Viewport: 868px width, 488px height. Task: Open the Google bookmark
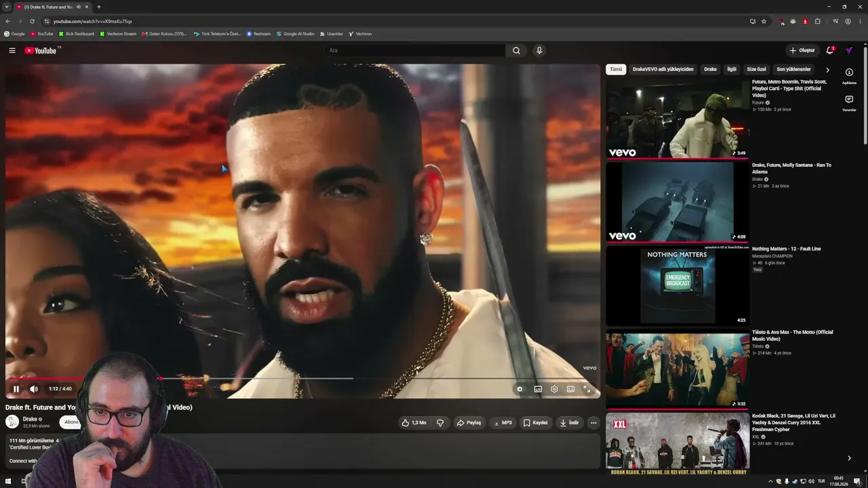click(x=14, y=33)
